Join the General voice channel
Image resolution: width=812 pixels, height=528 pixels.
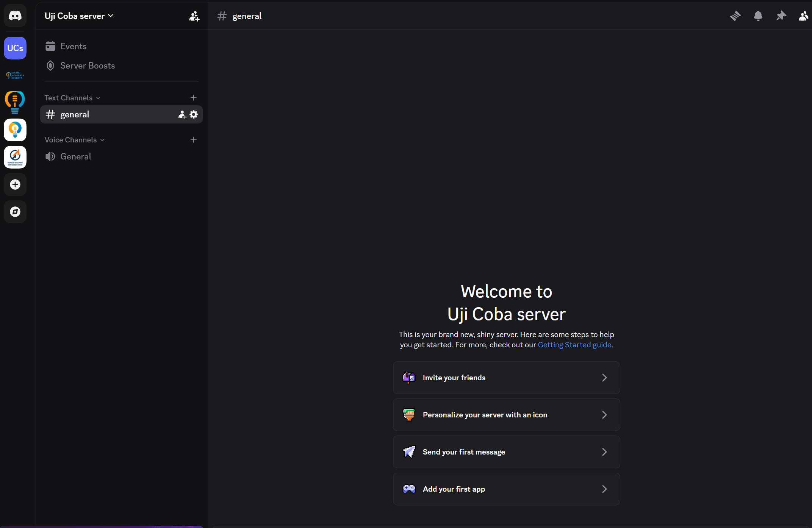pyautogui.click(x=76, y=156)
